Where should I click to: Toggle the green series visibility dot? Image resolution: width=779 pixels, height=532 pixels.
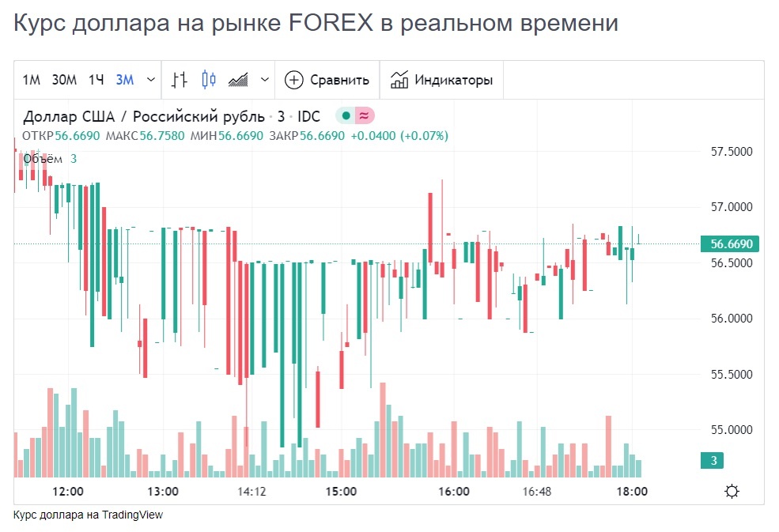click(x=346, y=115)
